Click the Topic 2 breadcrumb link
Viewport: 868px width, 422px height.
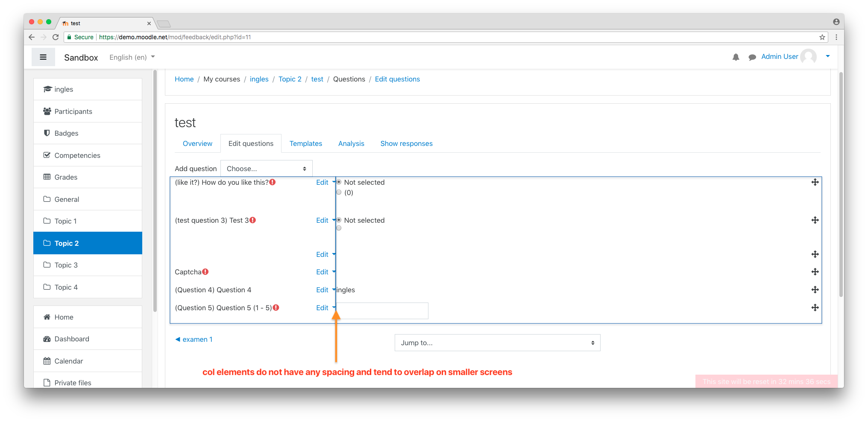point(290,79)
